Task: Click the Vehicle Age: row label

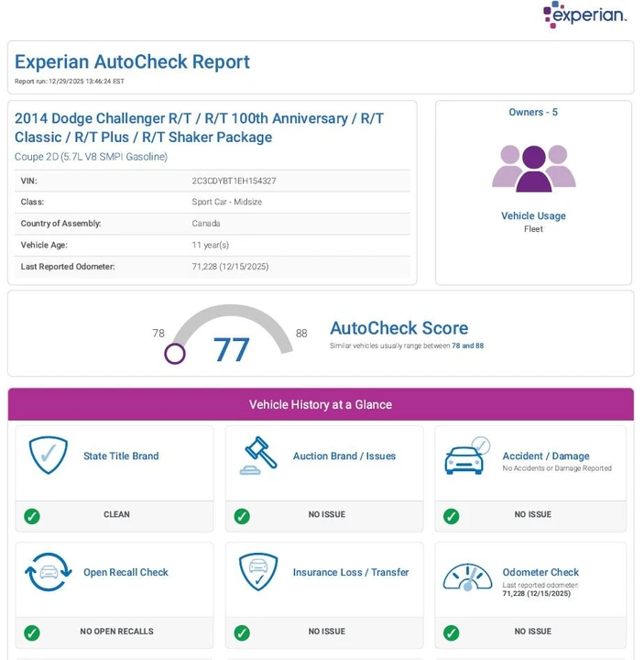Action: click(44, 245)
